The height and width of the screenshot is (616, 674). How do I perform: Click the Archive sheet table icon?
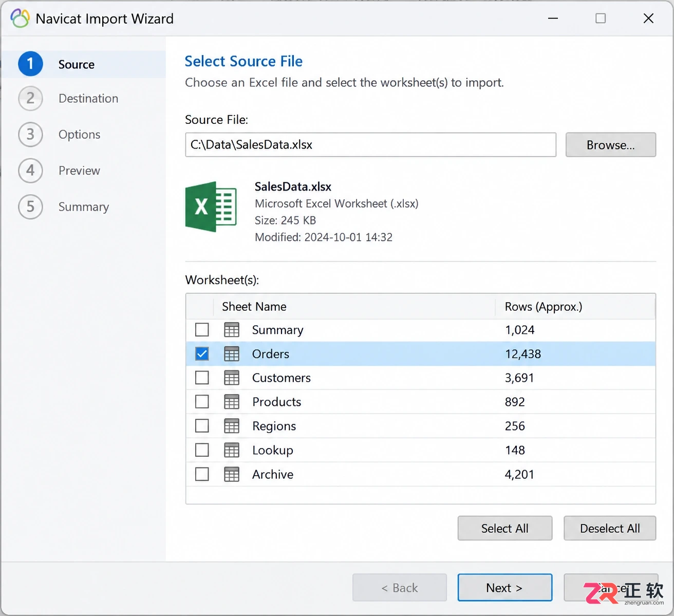pyautogui.click(x=232, y=474)
